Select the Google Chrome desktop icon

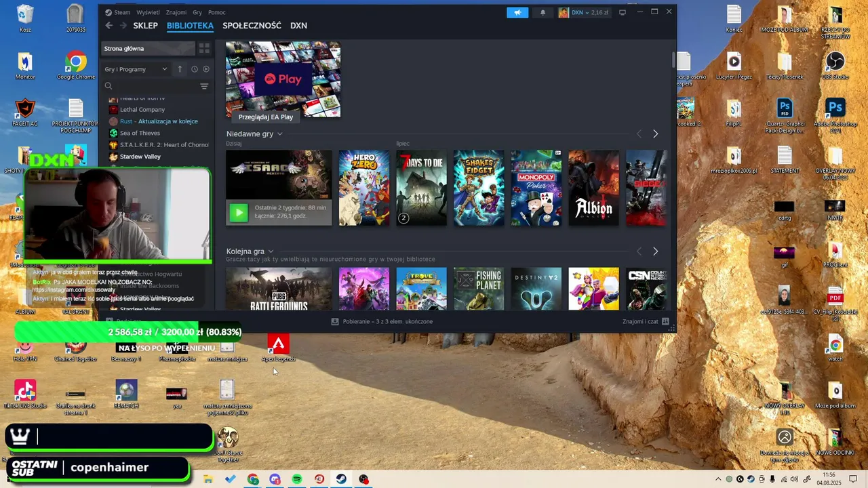pyautogui.click(x=76, y=66)
